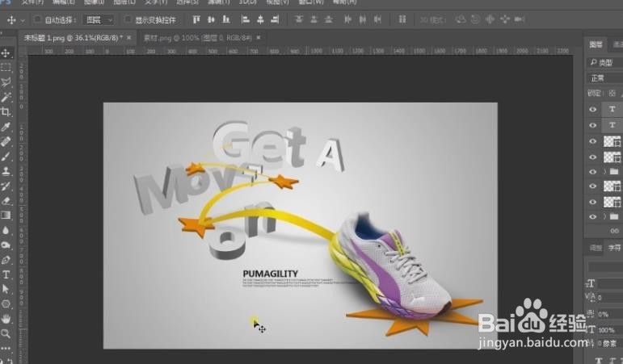
Task: Click the Auto-Align Layers icon
Action: 402,19
